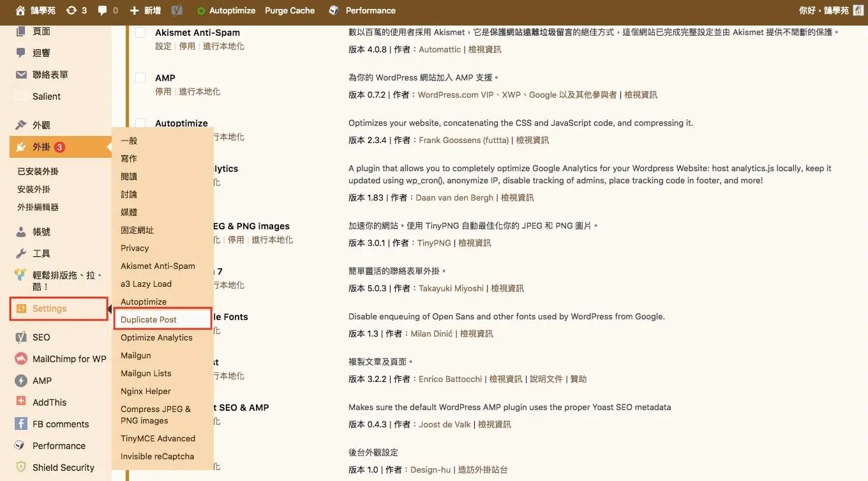Screen dimensions: 868x481
Task: Open 檢視資訊 for the Autoptimize plugin
Action: 532,140
